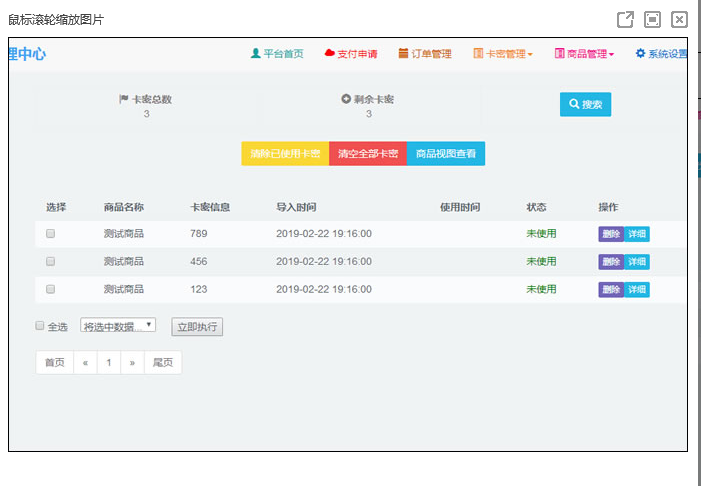Screen dimensions: 701x486
Task: Click the » next page link
Action: [132, 362]
